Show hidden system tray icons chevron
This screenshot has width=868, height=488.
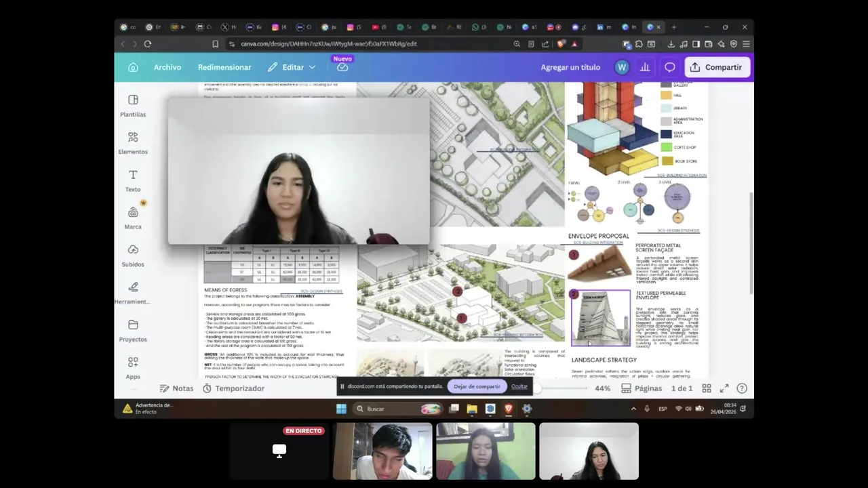[x=633, y=409]
